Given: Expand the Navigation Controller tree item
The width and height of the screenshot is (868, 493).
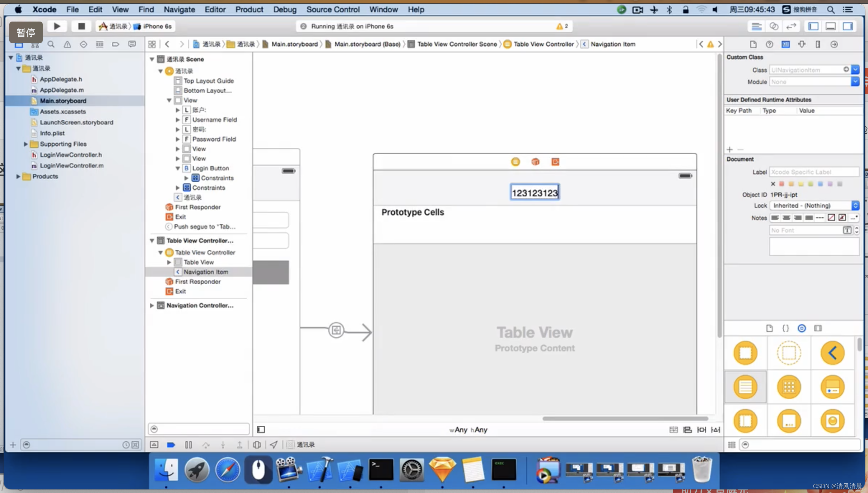Looking at the screenshot, I should point(152,305).
